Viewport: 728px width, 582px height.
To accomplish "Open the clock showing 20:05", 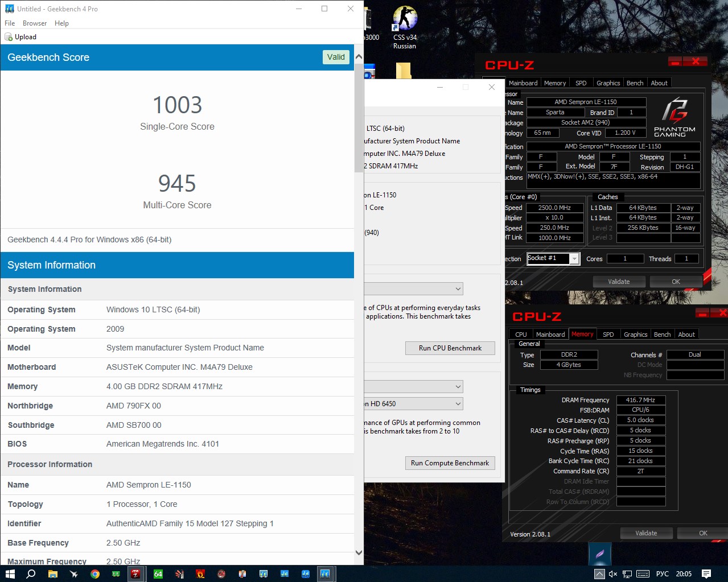I will tap(684, 573).
